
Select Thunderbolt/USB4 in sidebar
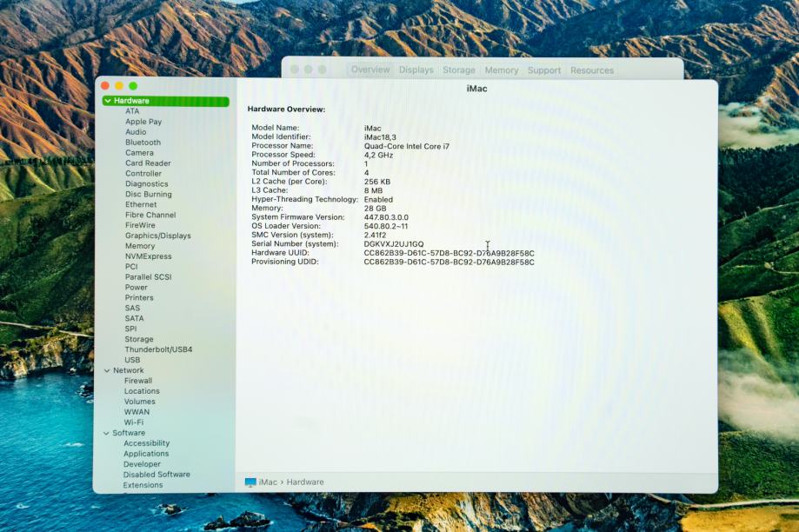[x=158, y=349]
